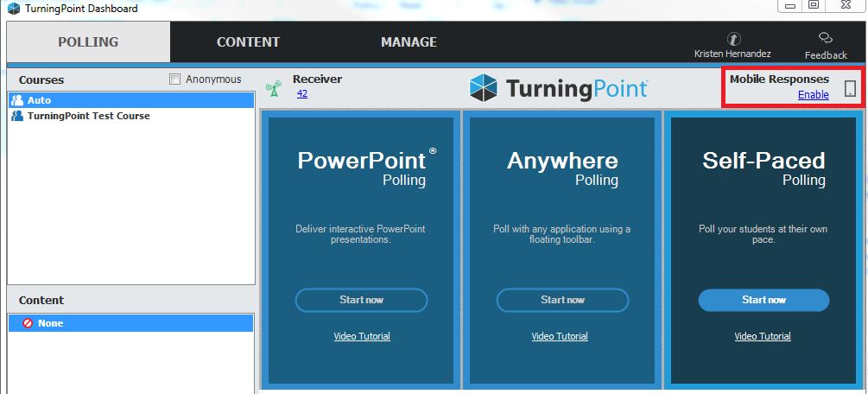
Task: Open Self-Paced Polling Video Tutorial link
Action: [x=763, y=336]
